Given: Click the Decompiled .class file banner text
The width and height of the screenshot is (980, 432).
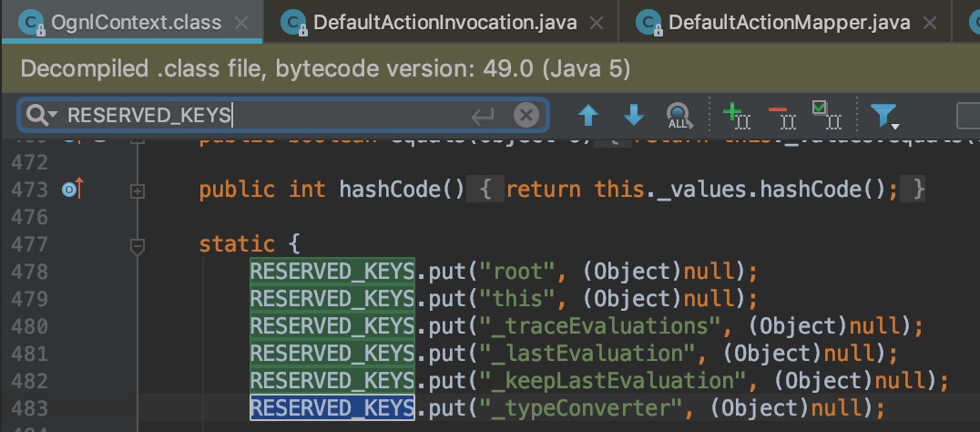Looking at the screenshot, I should pyautogui.click(x=325, y=68).
